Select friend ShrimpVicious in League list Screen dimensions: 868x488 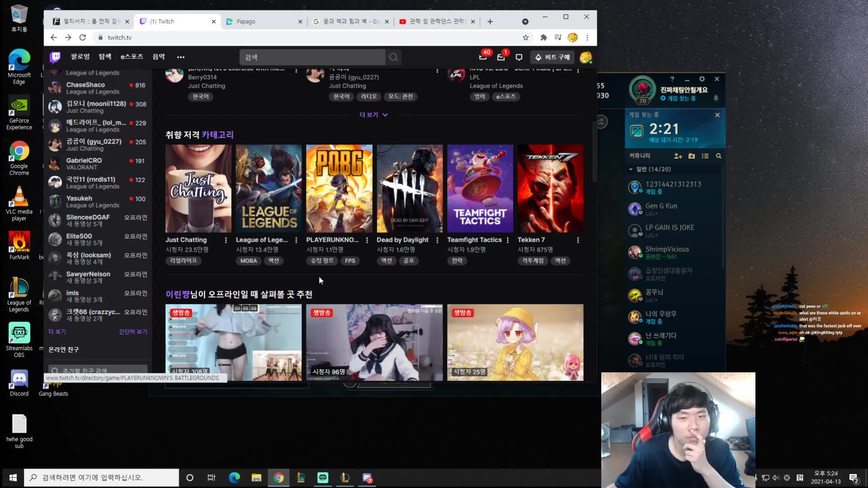(674, 252)
